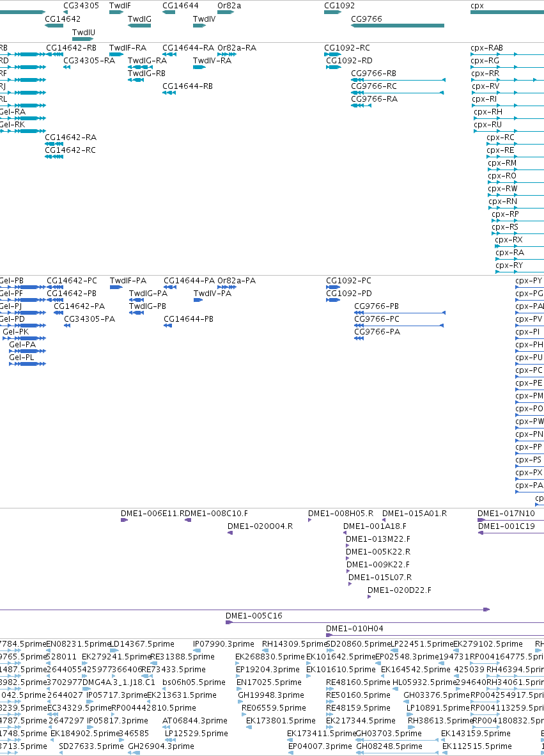Select the AT06844.3prime EST label
This screenshot has width=544, height=756.
(x=195, y=721)
